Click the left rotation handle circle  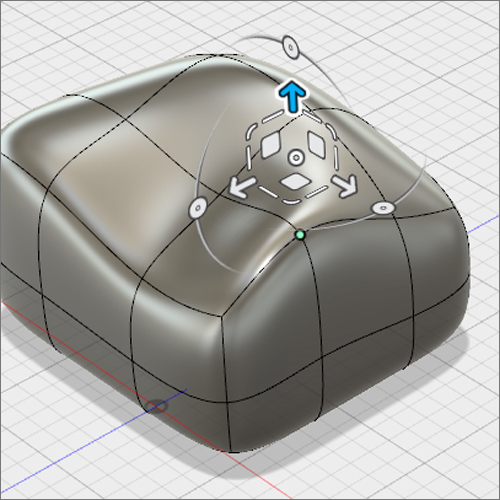pos(198,208)
